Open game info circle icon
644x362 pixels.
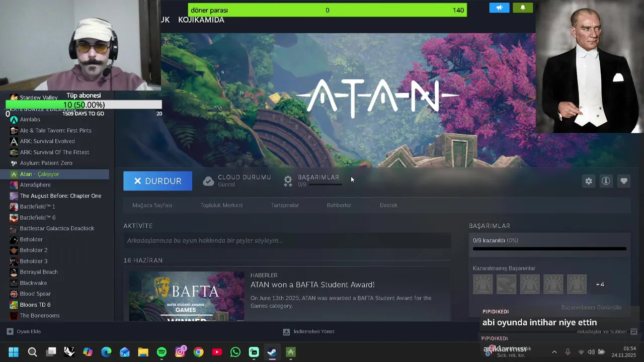coord(606,181)
